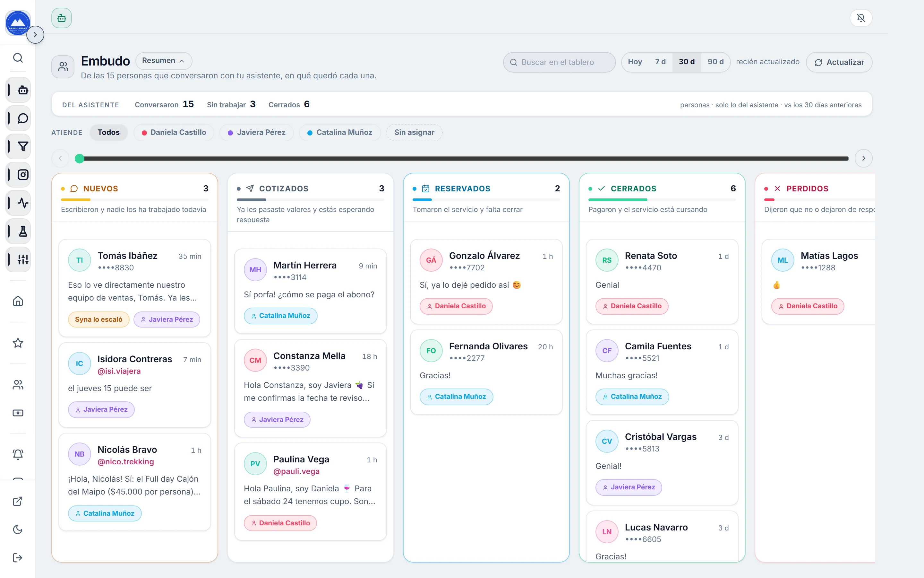This screenshot has width=924, height=578.
Task: Go to the home icon in sidebar
Action: 18,301
